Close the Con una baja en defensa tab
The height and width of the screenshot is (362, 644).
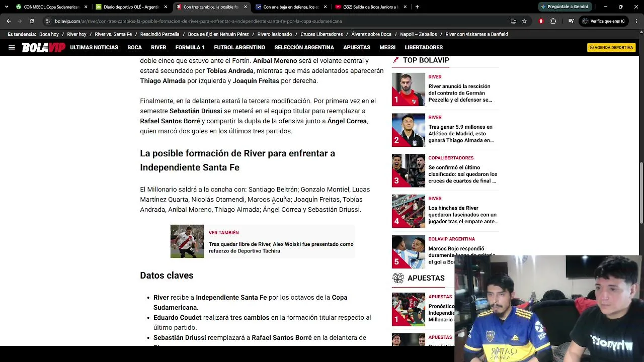pyautogui.click(x=326, y=7)
